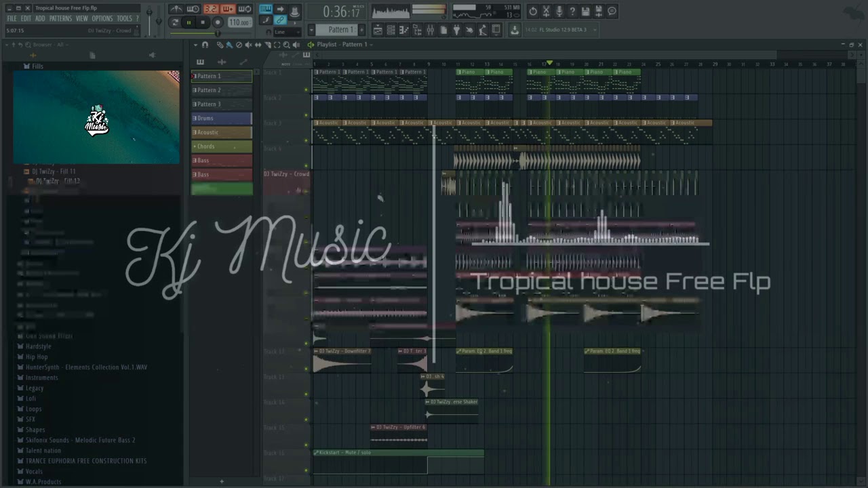
Task: Click the multilink knob icon
Action: tap(295, 11)
